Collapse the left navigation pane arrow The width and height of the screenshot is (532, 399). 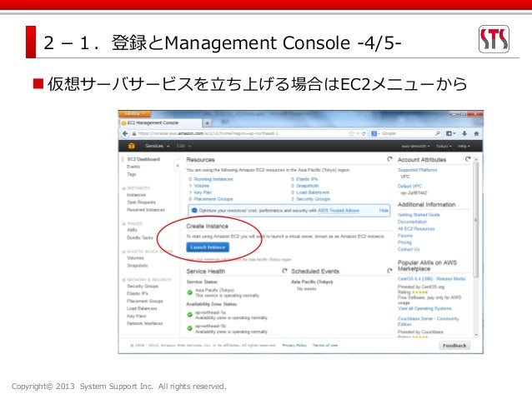178,166
